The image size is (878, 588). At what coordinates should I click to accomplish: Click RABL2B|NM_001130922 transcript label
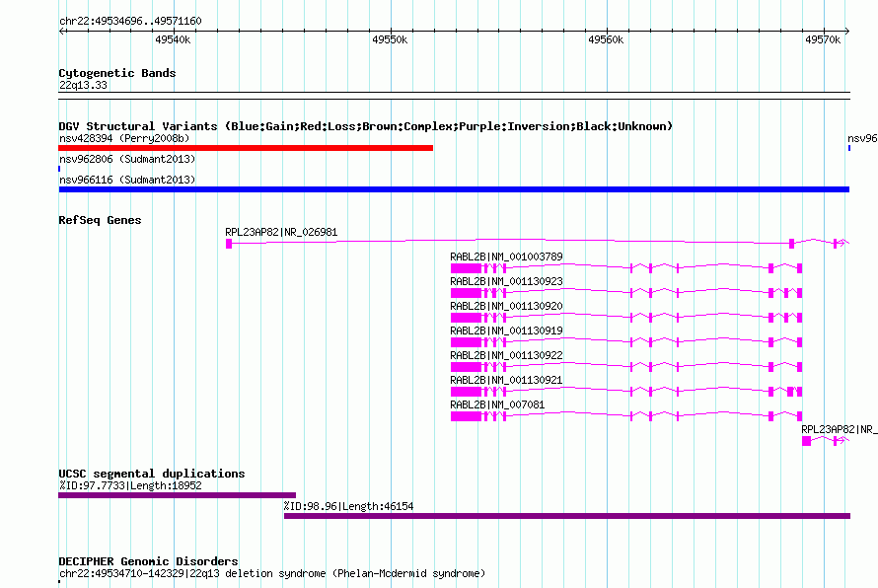click(506, 355)
